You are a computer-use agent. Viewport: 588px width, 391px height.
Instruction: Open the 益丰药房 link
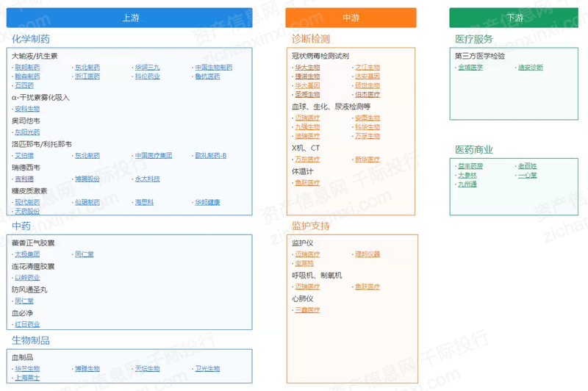pyautogui.click(x=470, y=165)
